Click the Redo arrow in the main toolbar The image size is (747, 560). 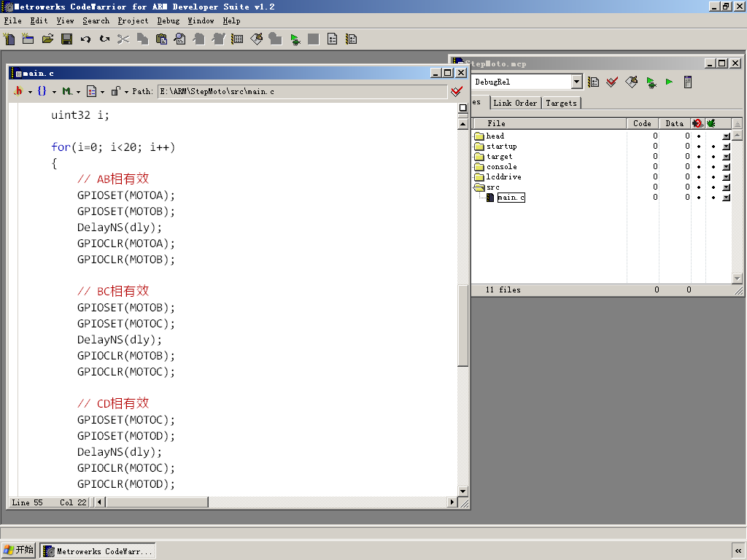click(x=104, y=39)
